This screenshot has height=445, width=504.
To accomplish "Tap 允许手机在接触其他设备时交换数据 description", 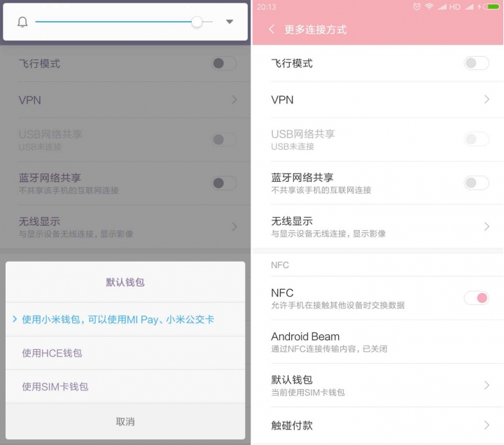I will 338,305.
